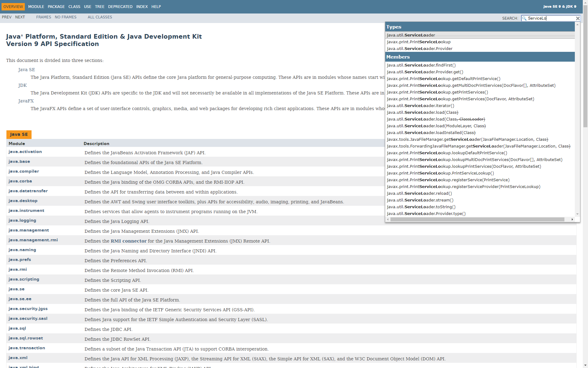Open the java.se.ee module link
Viewport: 588px width, 368px height.
point(20,299)
